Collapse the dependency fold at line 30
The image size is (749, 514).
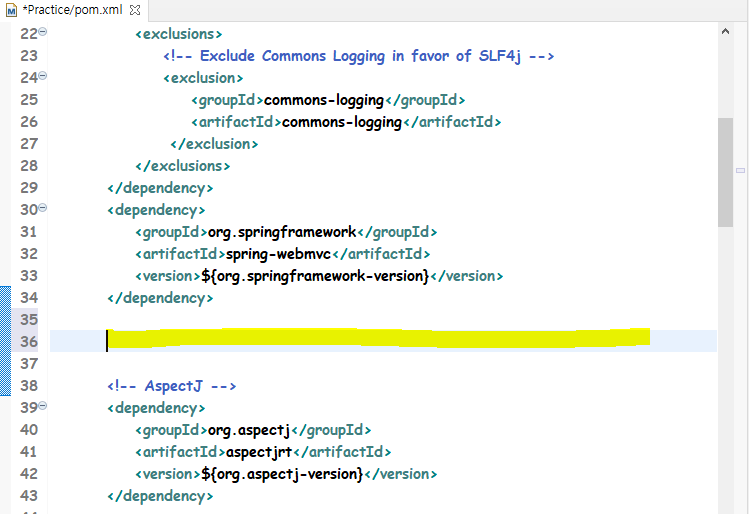pyautogui.click(x=43, y=207)
